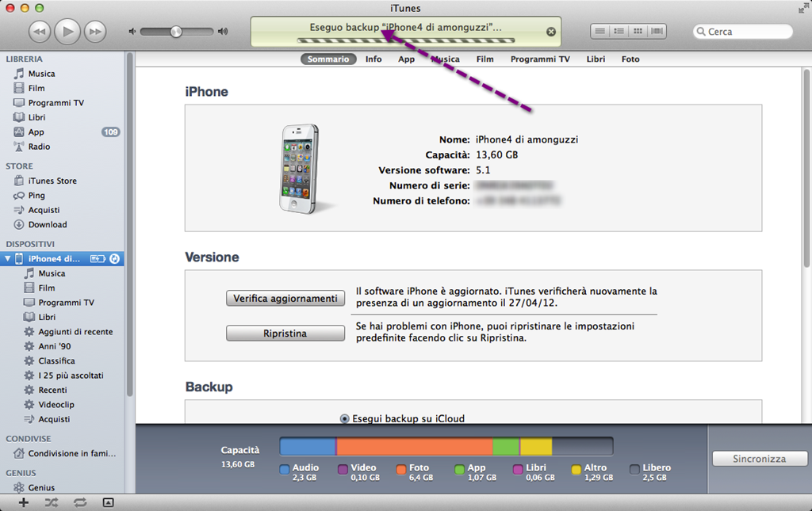Open the Programmi TV tab
The image size is (812, 511).
point(540,59)
